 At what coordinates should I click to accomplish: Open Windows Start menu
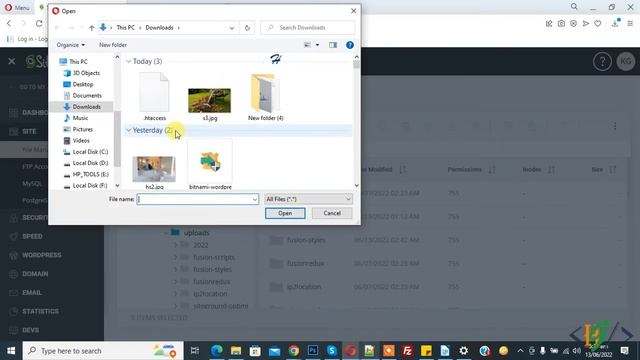pos(11,351)
